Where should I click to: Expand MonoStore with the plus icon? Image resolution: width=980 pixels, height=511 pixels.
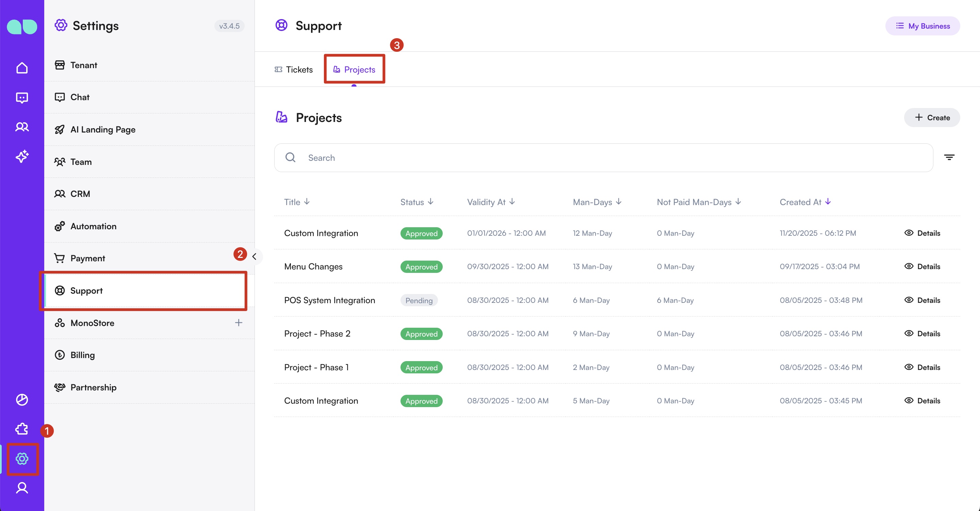(239, 323)
